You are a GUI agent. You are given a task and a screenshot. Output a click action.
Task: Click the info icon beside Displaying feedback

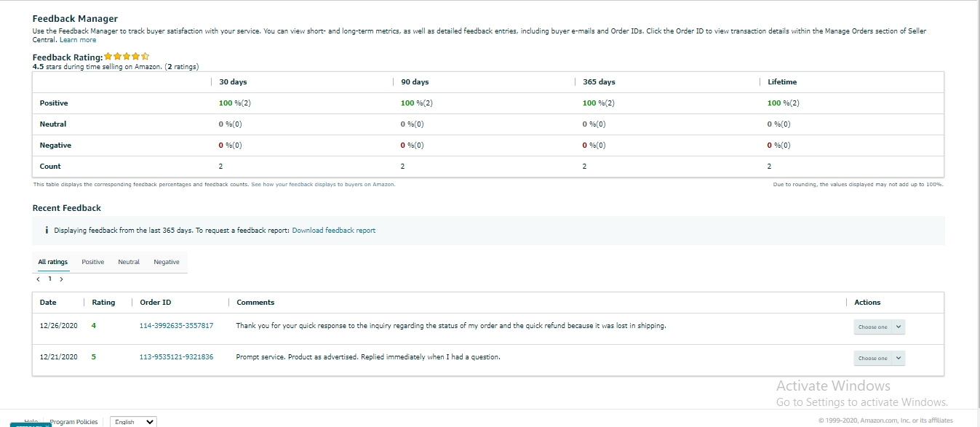(x=47, y=230)
